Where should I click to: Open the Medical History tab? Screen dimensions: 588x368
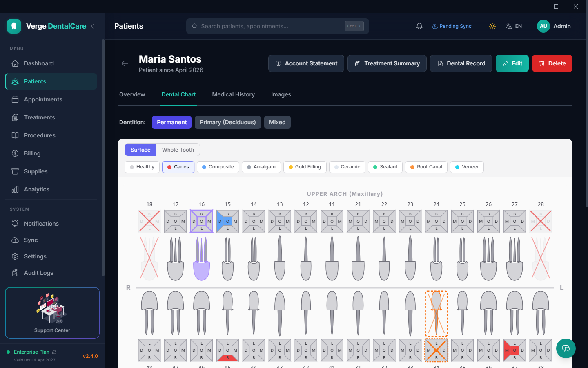(x=233, y=94)
